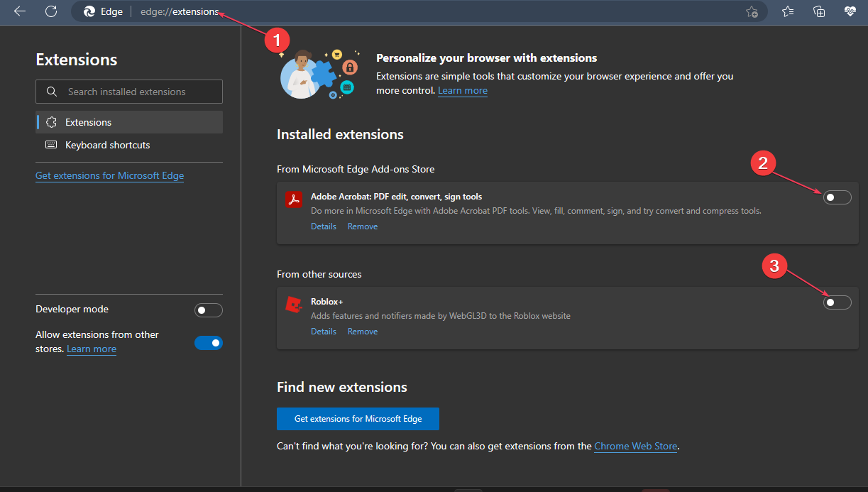Click the Edge logo in the address bar

89,11
